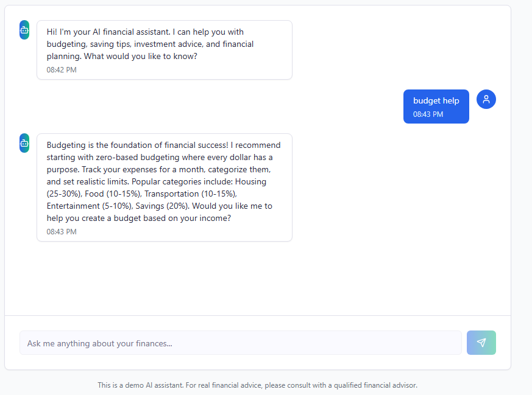Click the blue user profile avatar
Image resolution: width=532 pixels, height=395 pixels.
pyautogui.click(x=486, y=99)
